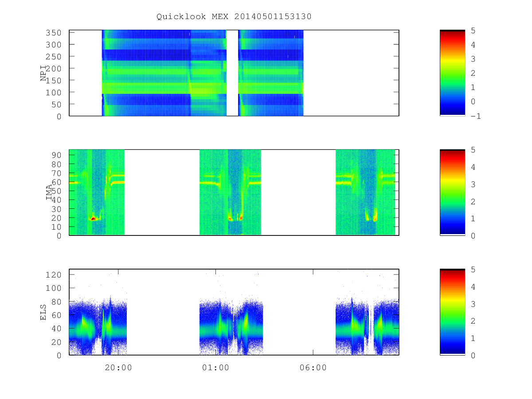Select the ELS y-axis label
The width and height of the screenshot is (532, 399).
click(43, 312)
